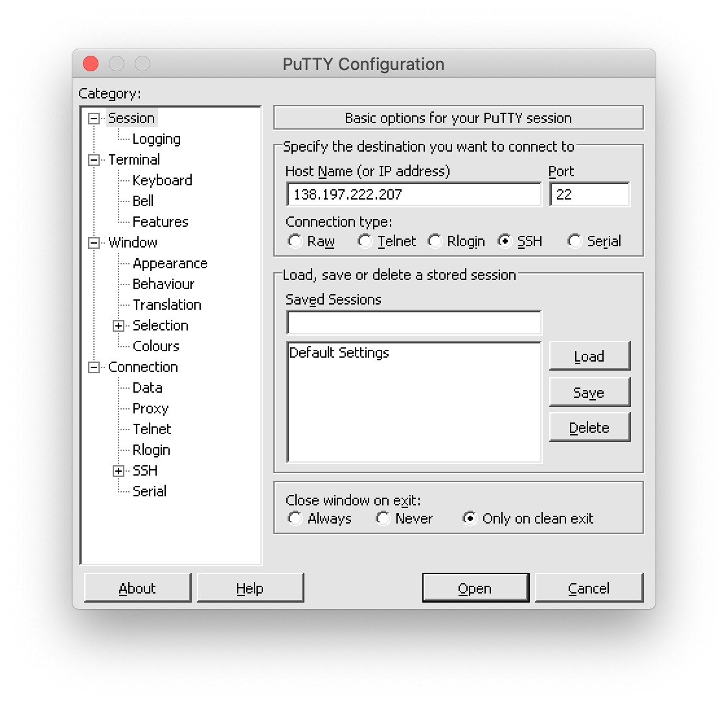This screenshot has width=728, height=705.
Task: Open Proxy settings
Action: [150, 409]
